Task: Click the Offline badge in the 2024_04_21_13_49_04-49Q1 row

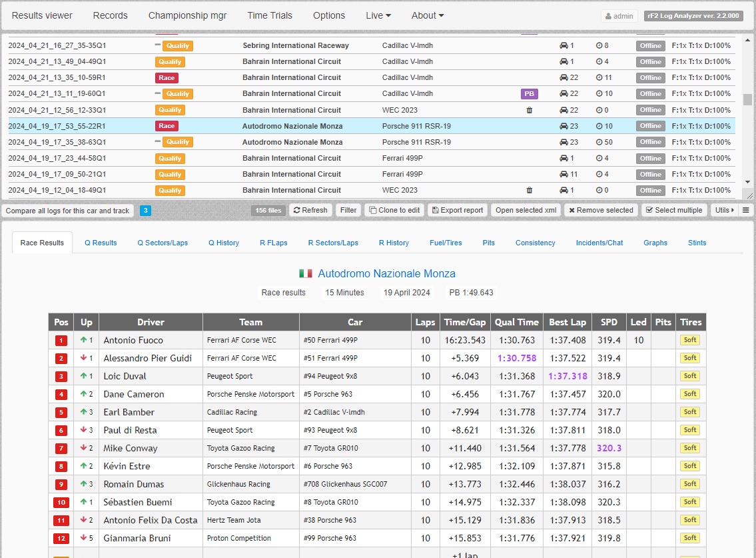Action: tap(650, 62)
